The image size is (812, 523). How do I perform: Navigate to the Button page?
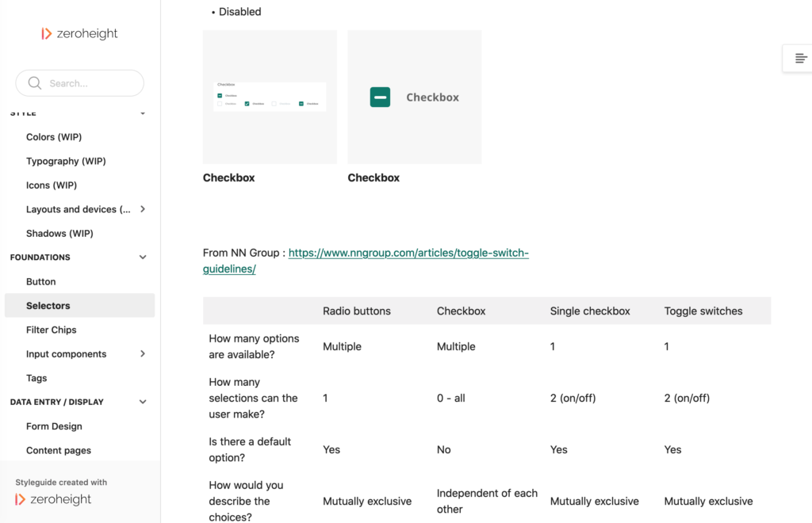click(41, 281)
